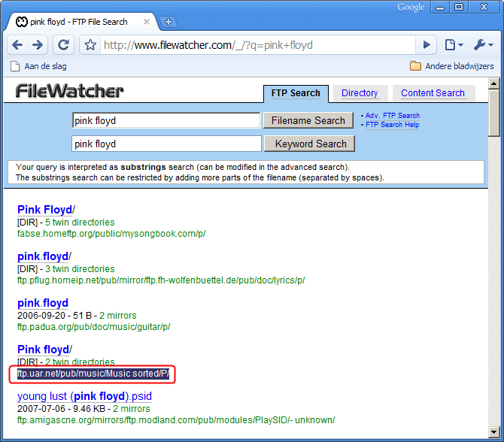This screenshot has width=504, height=442.
Task: Open fabse.homeftp.org/public/mysongbook.com/p/ path
Action: (x=111, y=234)
